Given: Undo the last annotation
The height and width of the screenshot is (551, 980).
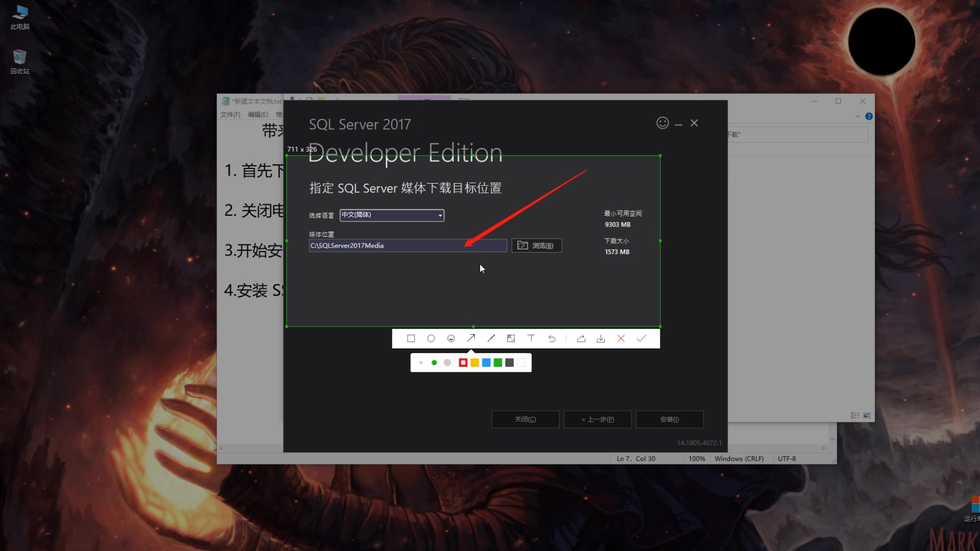Looking at the screenshot, I should 552,338.
